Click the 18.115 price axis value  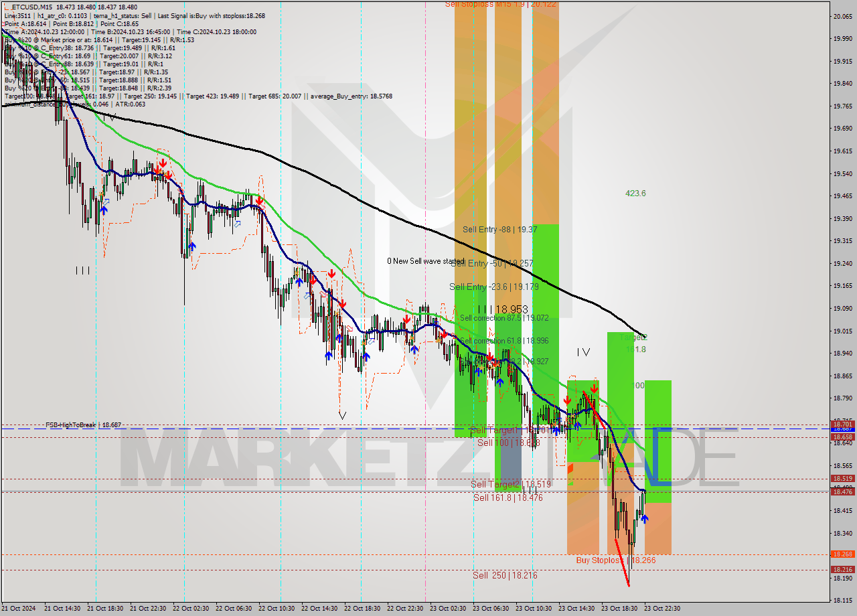[x=842, y=601]
